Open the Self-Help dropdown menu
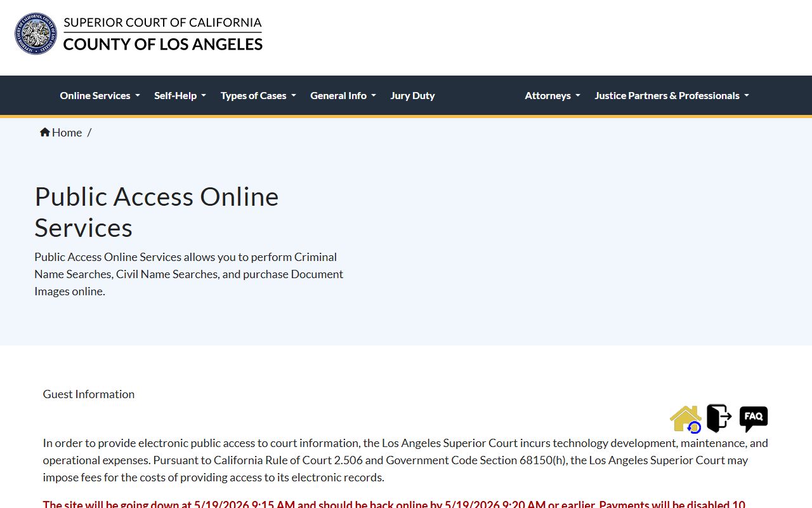Viewport: 812px width, 508px height. click(x=180, y=95)
